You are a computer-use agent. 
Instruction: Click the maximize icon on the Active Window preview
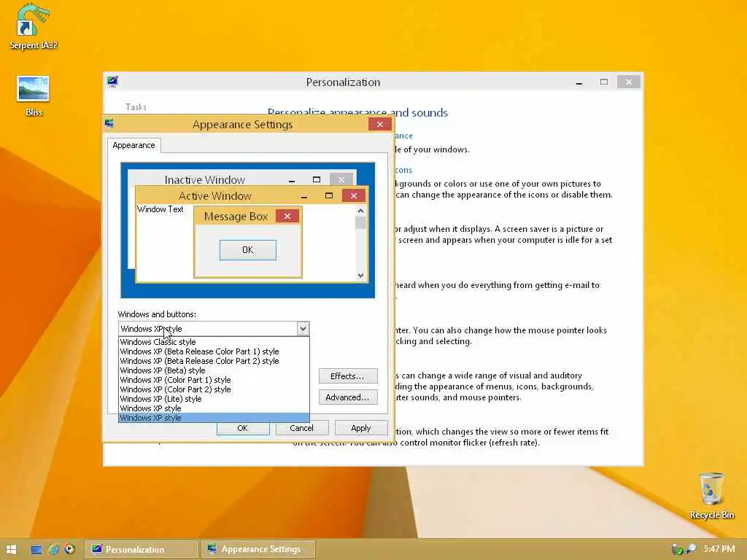[x=329, y=195]
